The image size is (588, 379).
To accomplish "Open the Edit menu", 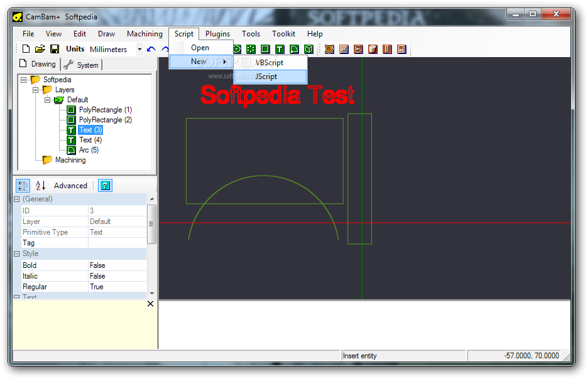I will coord(80,34).
